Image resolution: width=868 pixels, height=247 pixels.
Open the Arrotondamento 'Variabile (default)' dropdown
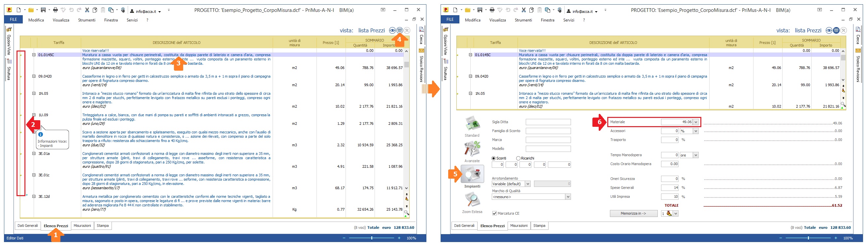[528, 184]
